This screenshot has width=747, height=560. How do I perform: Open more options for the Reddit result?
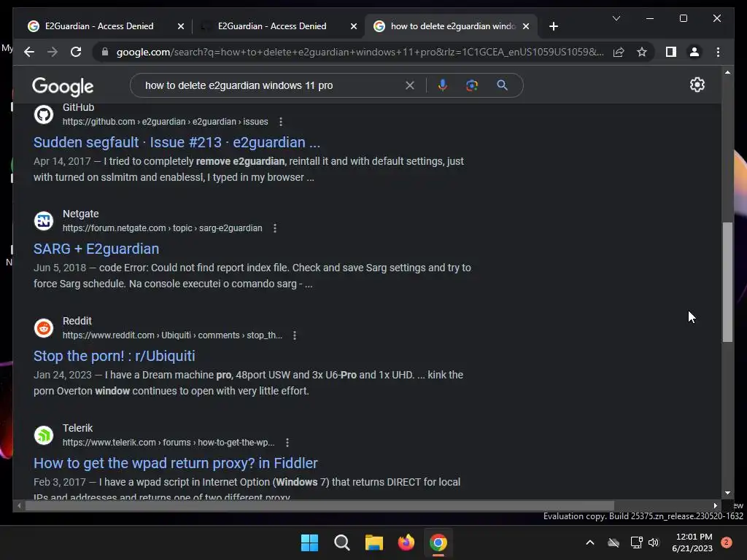pyautogui.click(x=295, y=335)
